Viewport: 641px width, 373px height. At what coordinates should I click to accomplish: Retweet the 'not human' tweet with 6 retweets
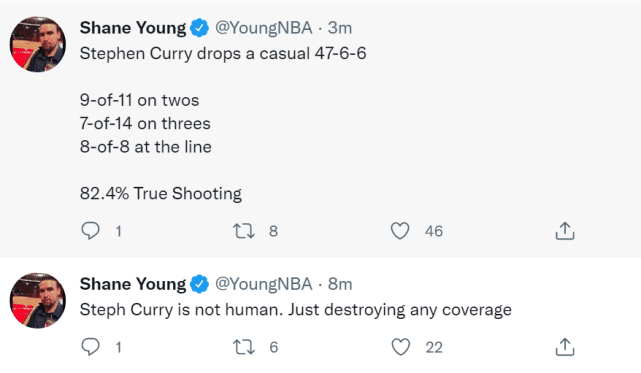(244, 347)
